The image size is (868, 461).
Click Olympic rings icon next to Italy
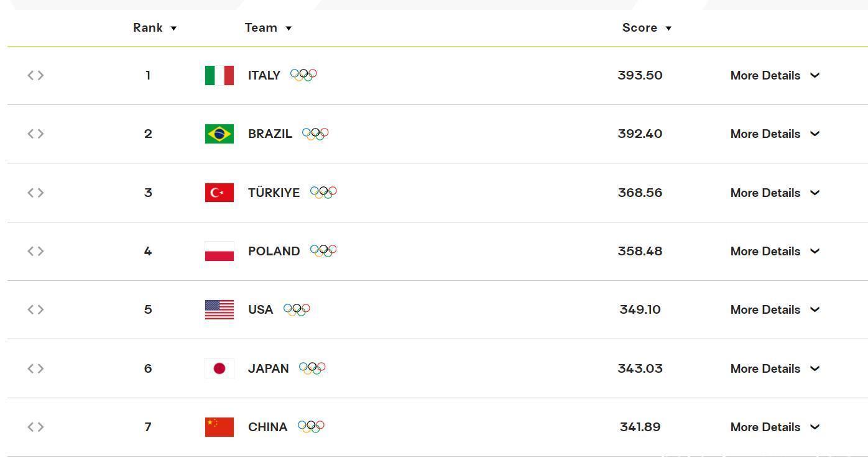(303, 75)
